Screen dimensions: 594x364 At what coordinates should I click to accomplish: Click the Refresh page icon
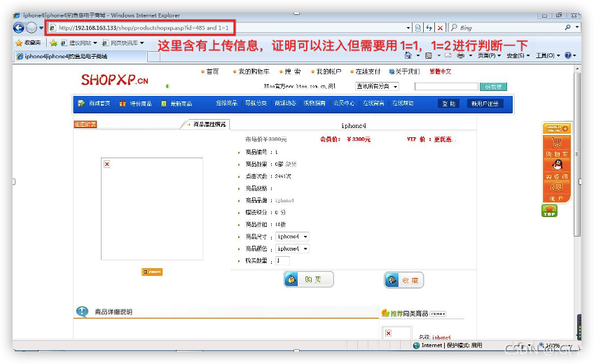pos(429,27)
